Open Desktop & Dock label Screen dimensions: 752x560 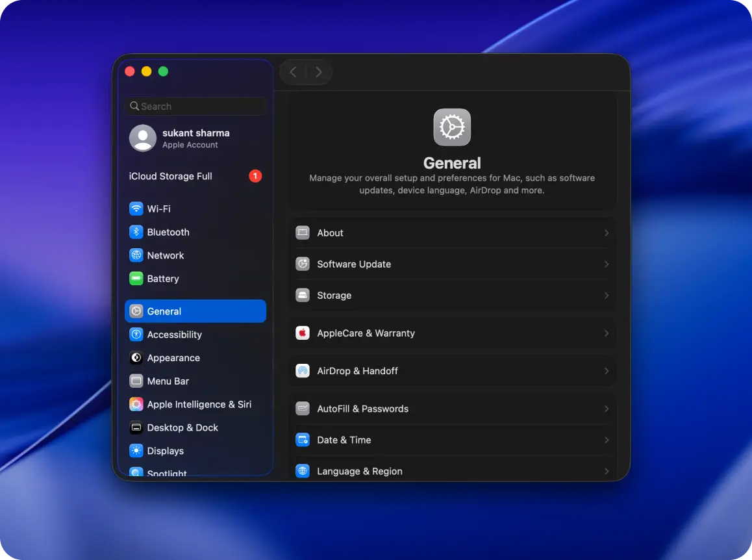[182, 427]
